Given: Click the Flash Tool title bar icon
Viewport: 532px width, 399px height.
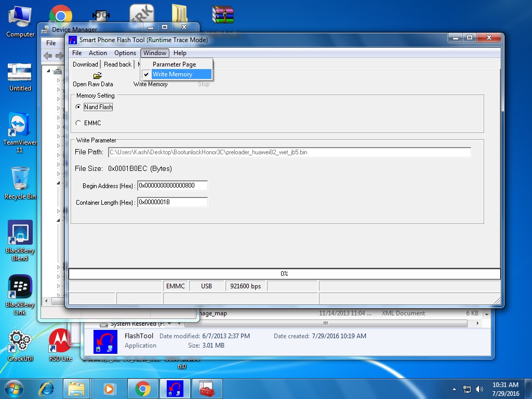Looking at the screenshot, I should point(73,40).
